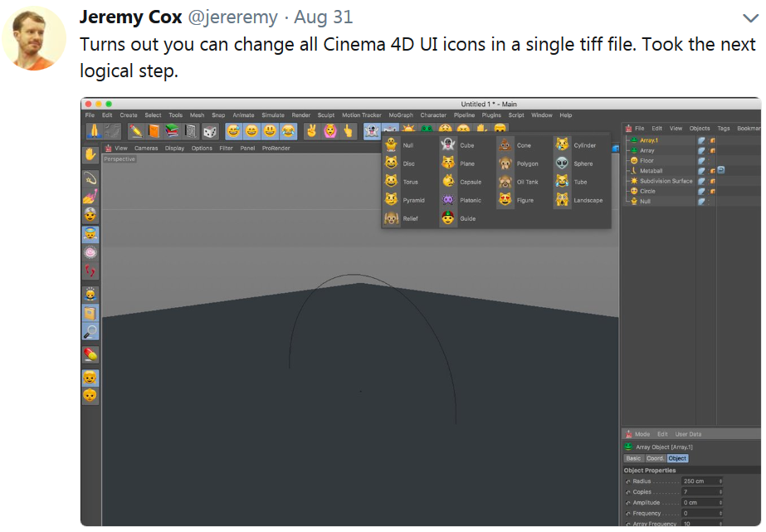Viewport: 766px width, 532px height.
Task: Pick Cube with the ghost icon
Action: click(x=448, y=144)
